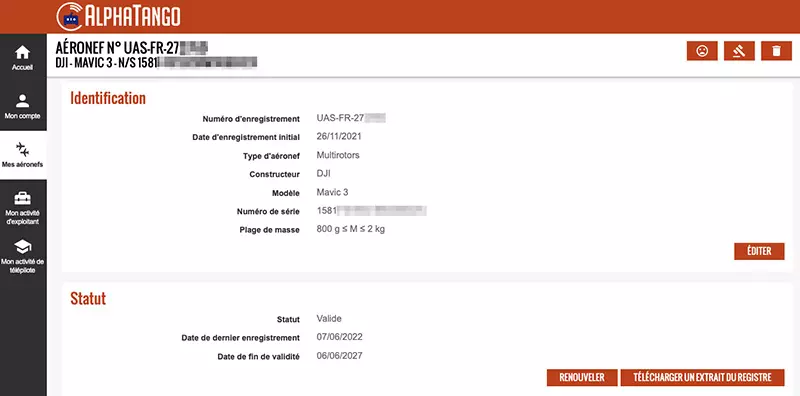
Task: Click the mass range '800 g ≤ M ≤ 2 kg'
Action: click(351, 229)
